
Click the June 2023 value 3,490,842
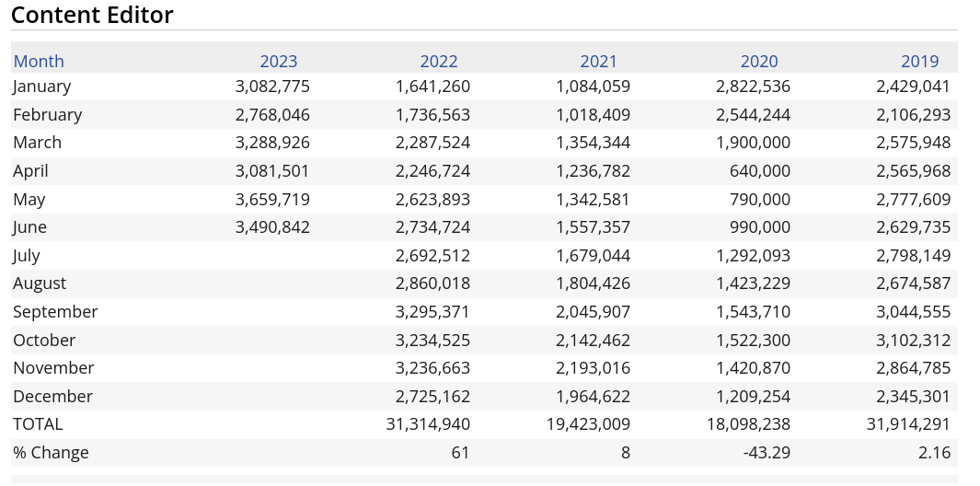click(x=272, y=227)
